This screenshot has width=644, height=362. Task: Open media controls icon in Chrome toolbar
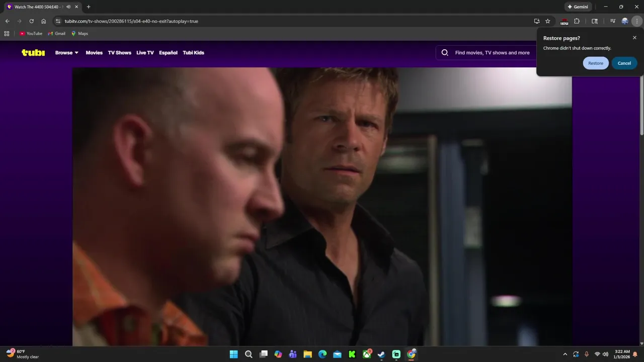[x=612, y=21]
